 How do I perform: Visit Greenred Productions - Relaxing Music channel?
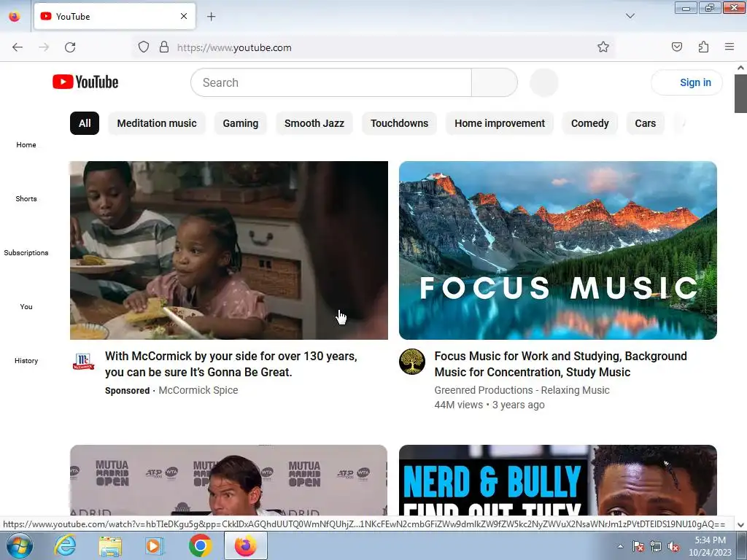(522, 390)
